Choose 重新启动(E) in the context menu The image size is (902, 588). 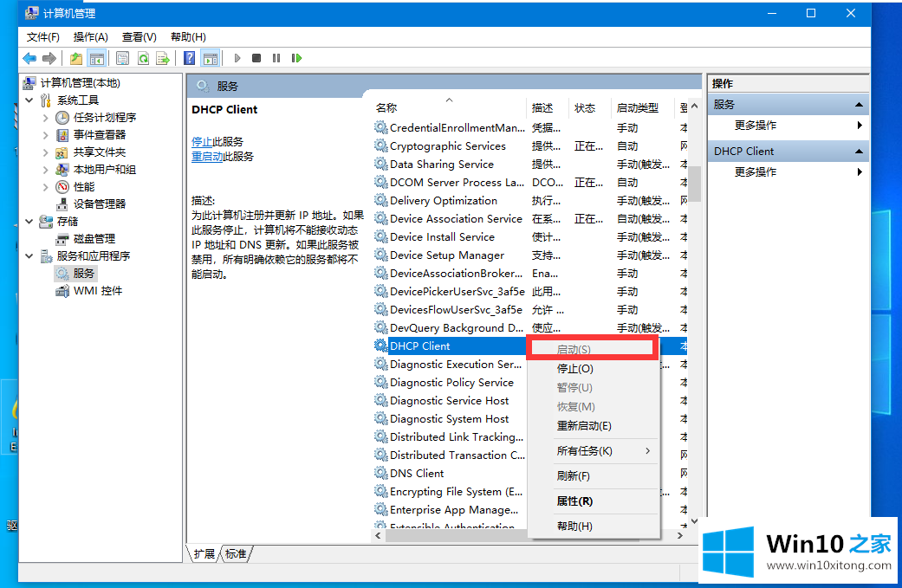point(593,426)
